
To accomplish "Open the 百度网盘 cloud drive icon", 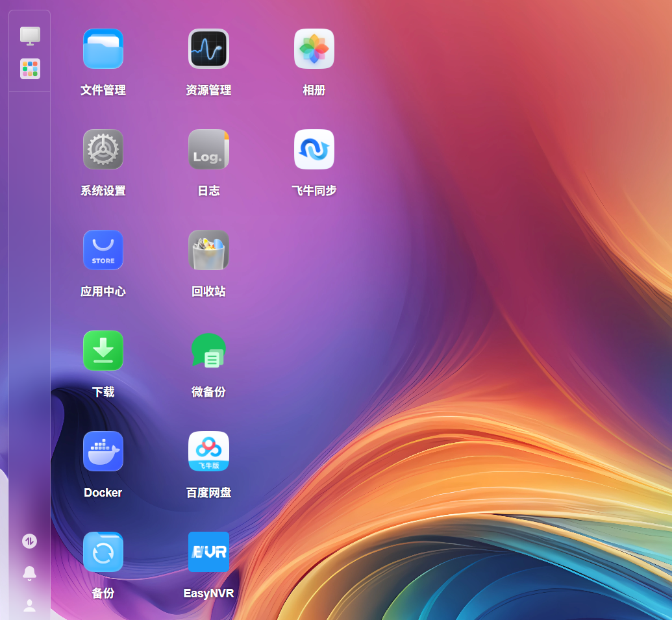I will tap(208, 451).
